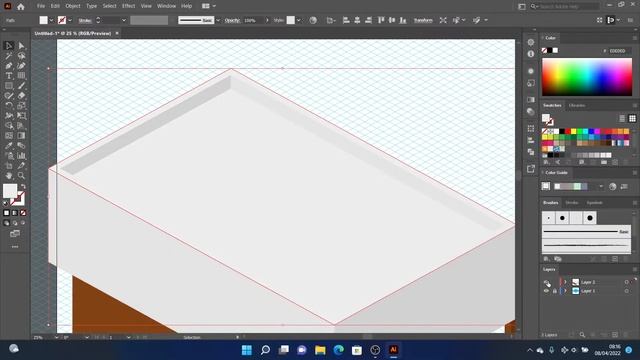The height and width of the screenshot is (360, 640).
Task: Switch swatches to list view
Action: tap(622, 118)
